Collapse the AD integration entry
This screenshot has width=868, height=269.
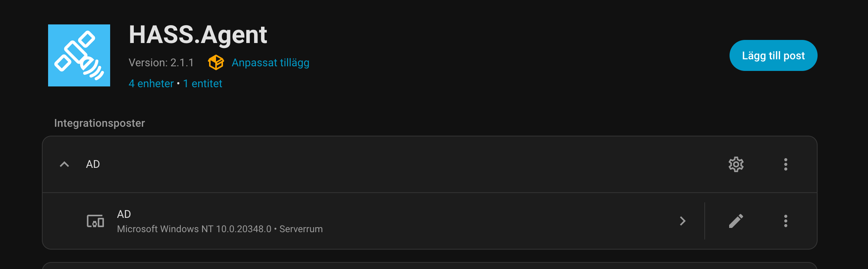[x=64, y=164]
